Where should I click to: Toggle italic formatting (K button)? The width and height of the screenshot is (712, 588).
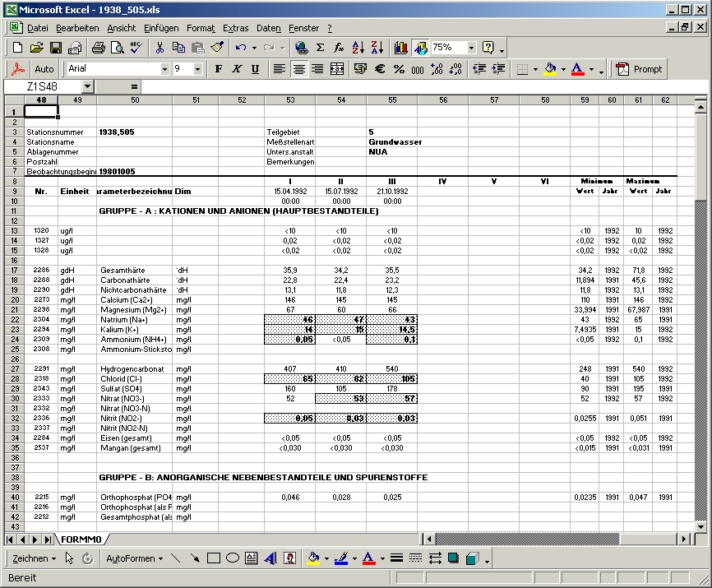coord(237,69)
